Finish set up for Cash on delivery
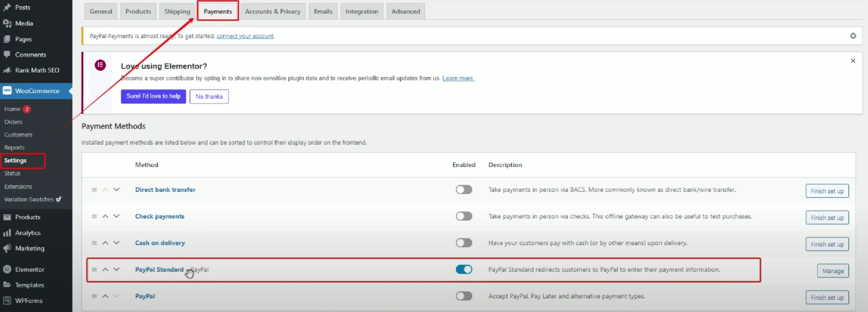868x312 pixels. 827,244
